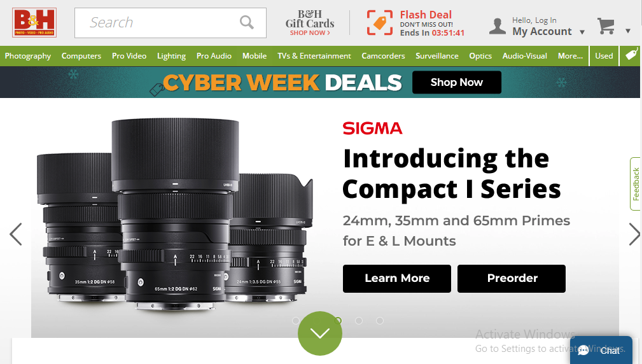Click the green scroll-down circle button
This screenshot has height=364, width=642.
click(319, 333)
